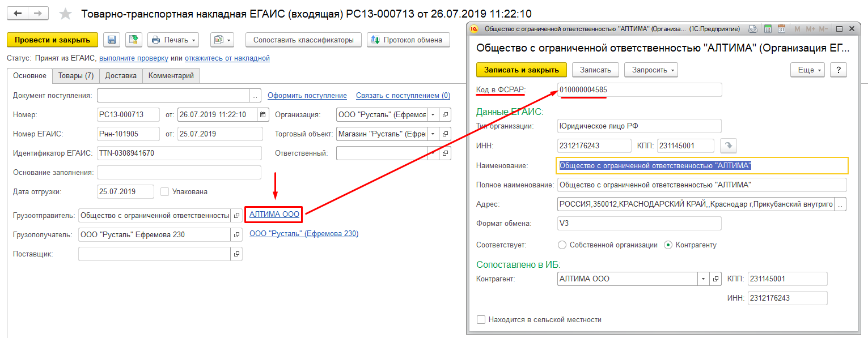Open the Контрагент linked record icon

(715, 279)
